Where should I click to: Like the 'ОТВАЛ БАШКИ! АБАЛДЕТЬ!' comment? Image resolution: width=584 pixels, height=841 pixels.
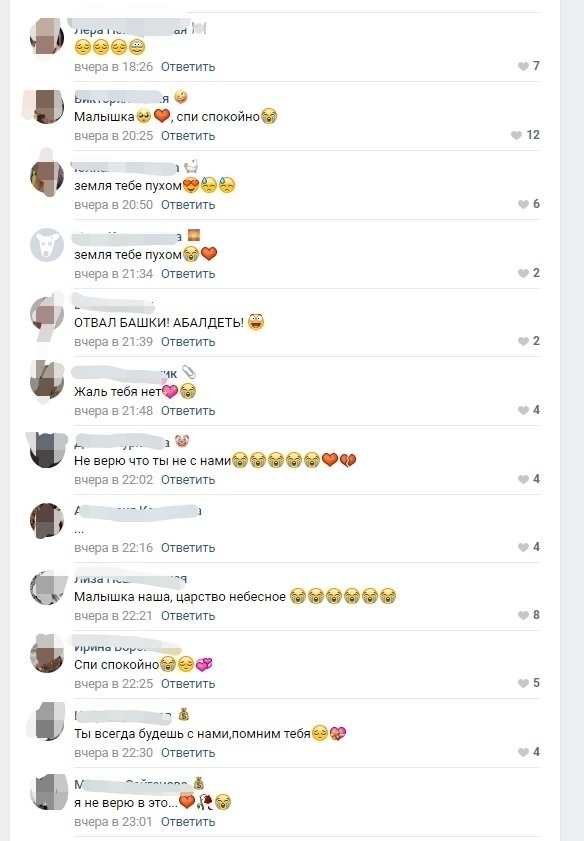[x=529, y=341]
